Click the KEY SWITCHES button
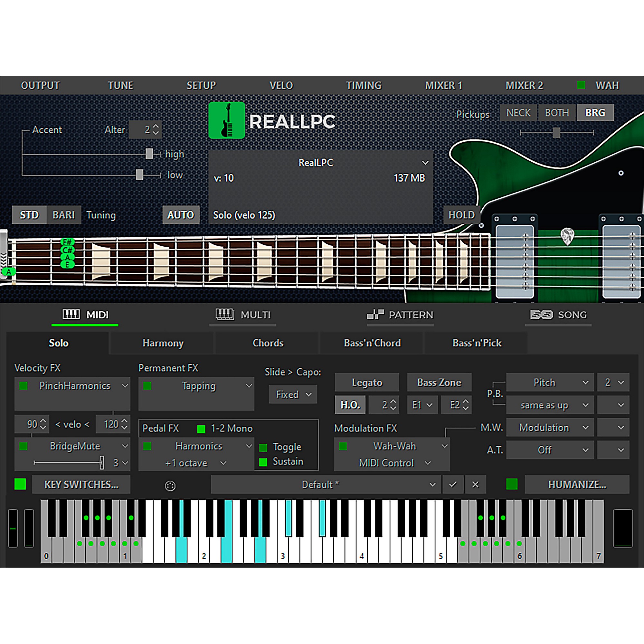This screenshot has height=644, width=644. click(81, 485)
